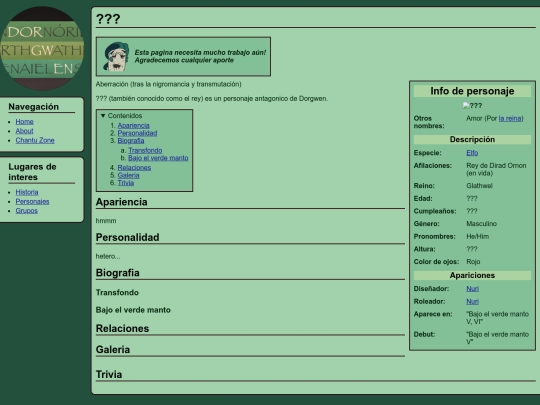The width and height of the screenshot is (540, 405).
Task: Click the He/Him pronouns value
Action: tap(478, 236)
